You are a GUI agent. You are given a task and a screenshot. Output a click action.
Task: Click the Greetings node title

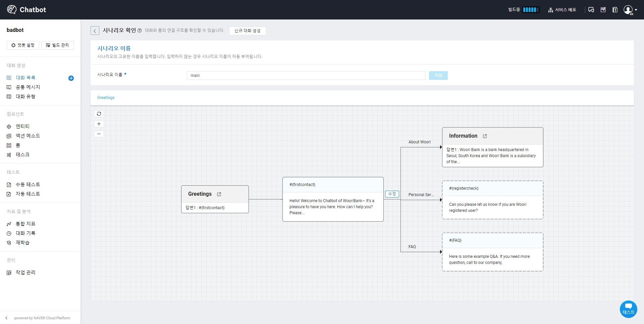click(200, 194)
